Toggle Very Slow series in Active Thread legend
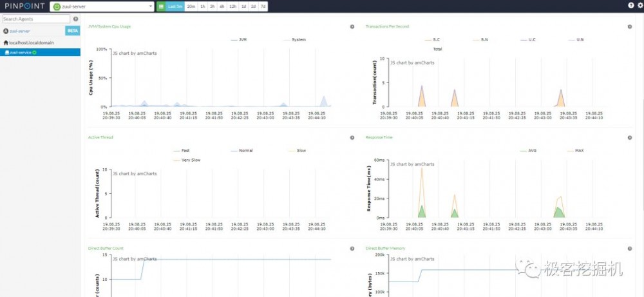Screen dimensions: 644x297 [187, 160]
